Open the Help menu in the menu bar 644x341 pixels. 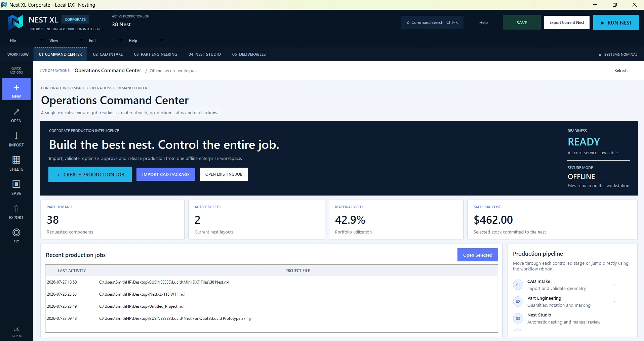(x=133, y=41)
